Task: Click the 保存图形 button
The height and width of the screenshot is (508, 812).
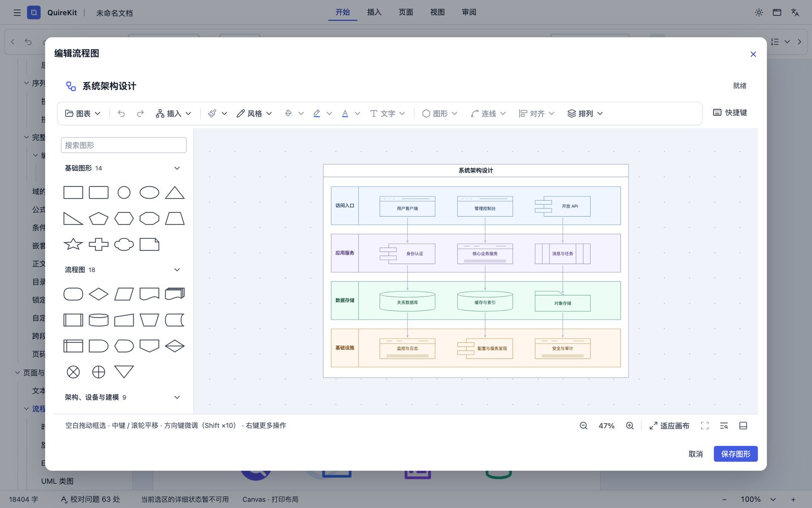Action: pyautogui.click(x=735, y=454)
